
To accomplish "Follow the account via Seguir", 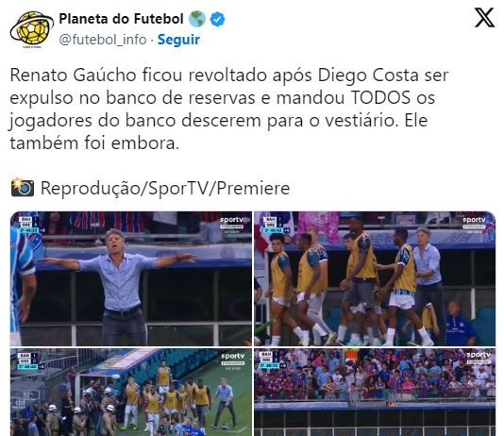I will click(x=178, y=40).
